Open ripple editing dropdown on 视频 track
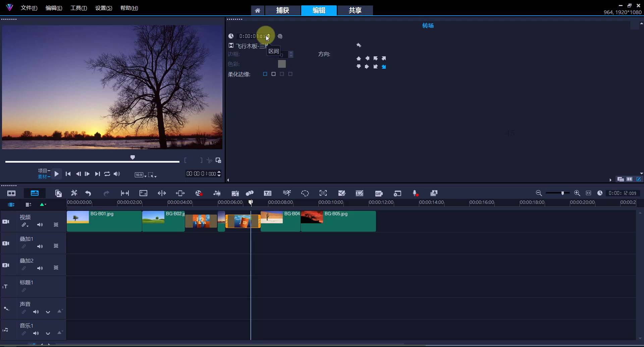 [25, 225]
